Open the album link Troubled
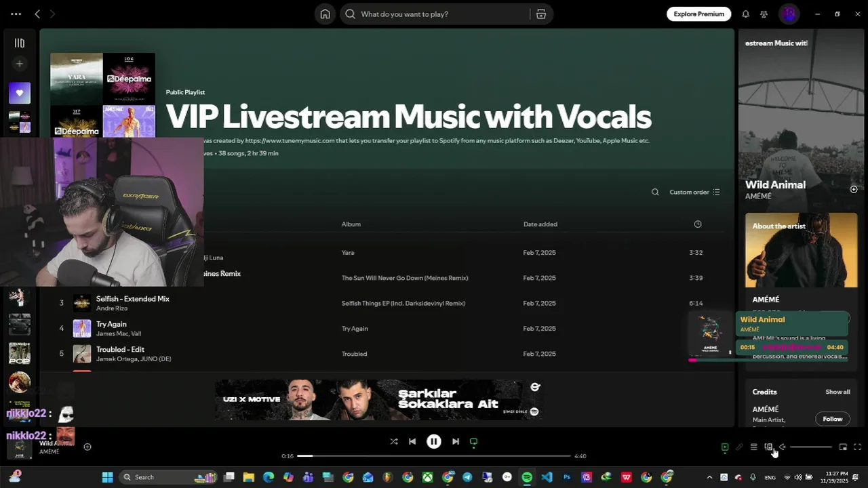This screenshot has width=868, height=488. pyautogui.click(x=355, y=354)
